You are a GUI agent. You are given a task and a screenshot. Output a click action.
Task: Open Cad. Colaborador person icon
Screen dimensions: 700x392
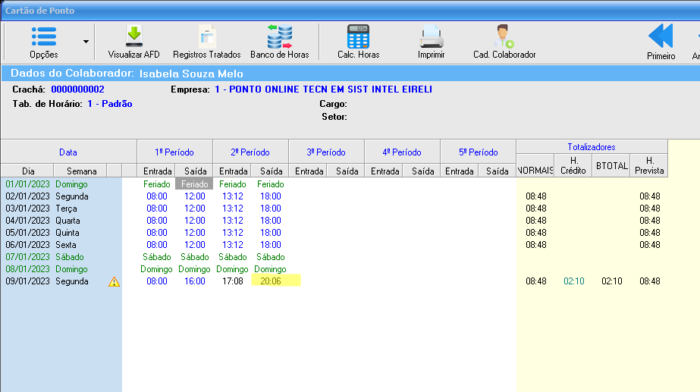coord(504,36)
